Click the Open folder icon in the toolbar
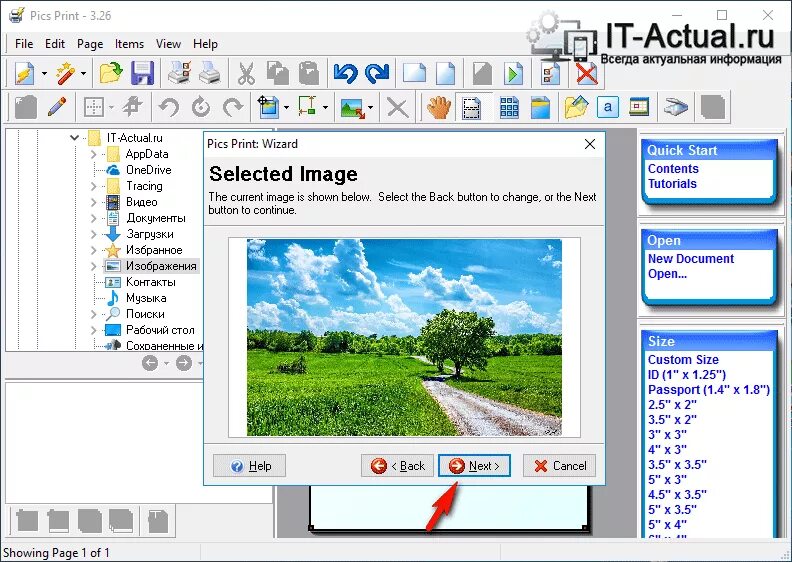Viewport: 792px width, 562px height. (x=111, y=74)
